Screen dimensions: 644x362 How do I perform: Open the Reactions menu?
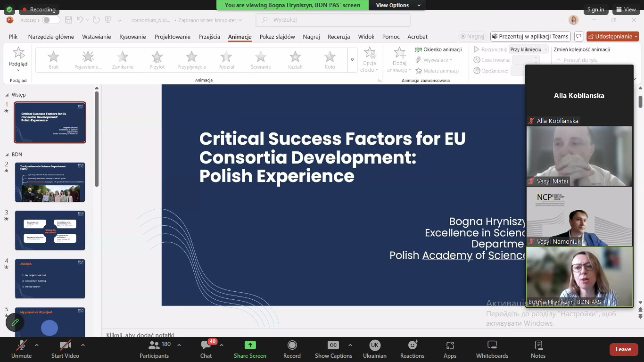(x=412, y=349)
